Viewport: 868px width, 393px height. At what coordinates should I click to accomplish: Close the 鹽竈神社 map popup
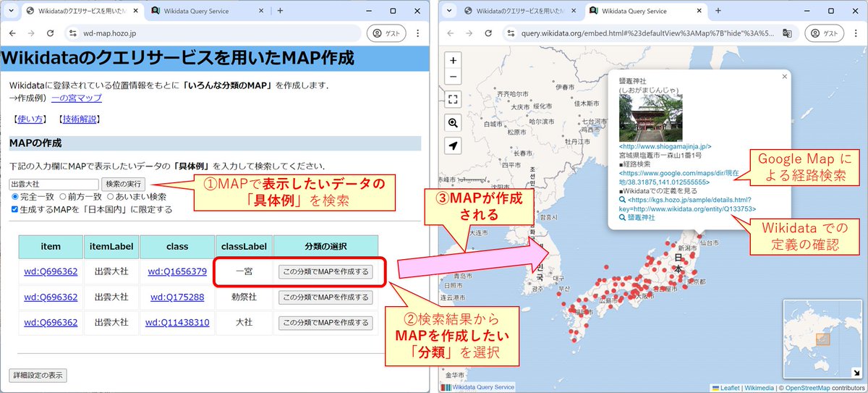[x=785, y=76]
